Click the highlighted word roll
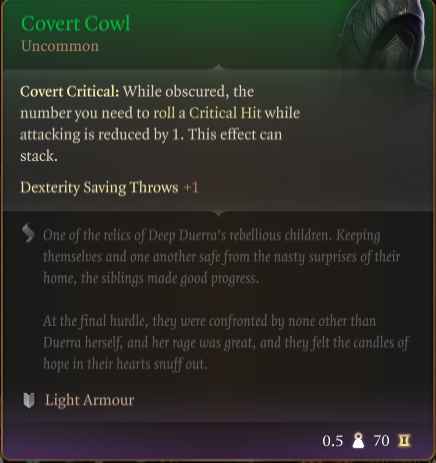Viewport: 436px width, 463px height. click(x=164, y=113)
